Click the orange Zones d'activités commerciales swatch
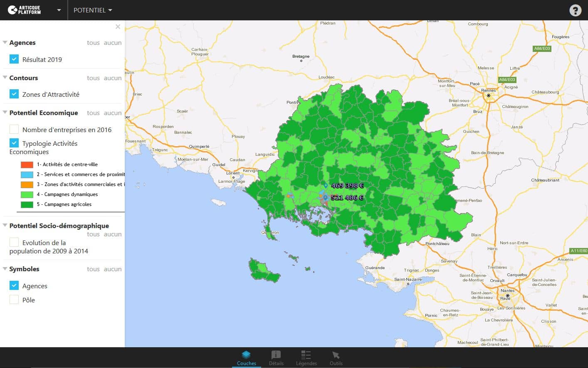588x368 pixels. tap(27, 184)
